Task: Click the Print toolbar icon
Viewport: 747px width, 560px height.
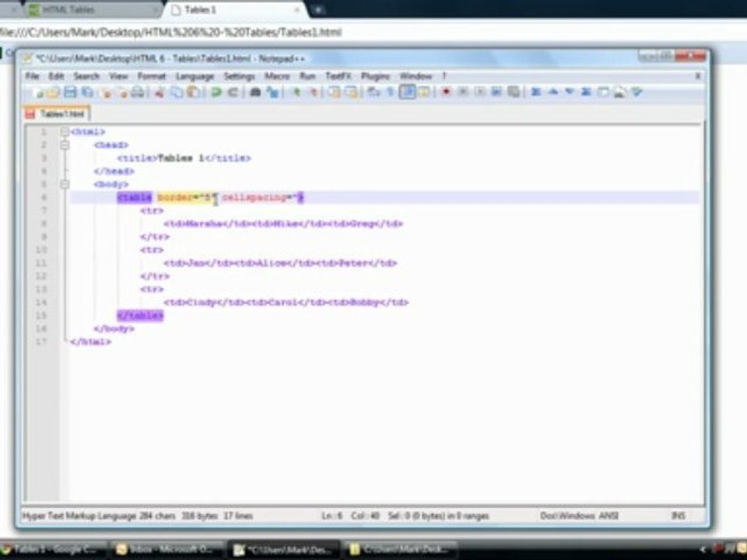Action: tap(137, 92)
